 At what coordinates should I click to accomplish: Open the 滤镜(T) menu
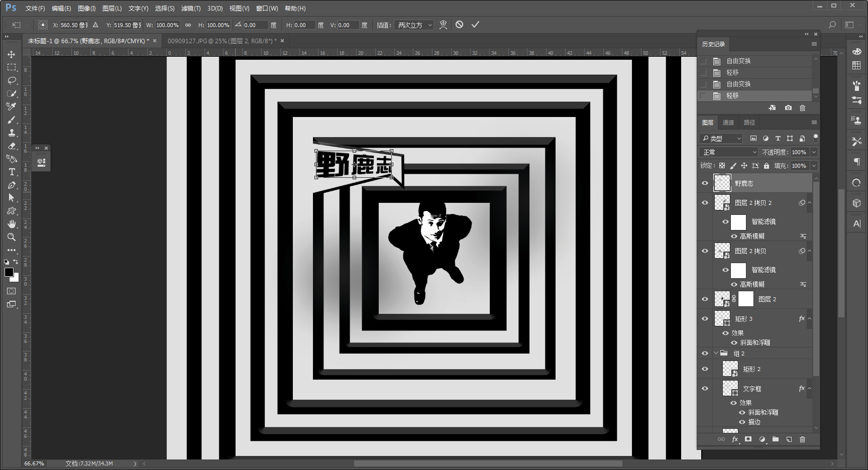191,9
